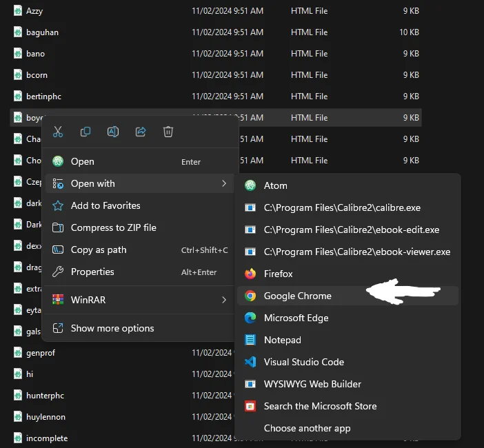Click the WYSIWYG Web Builder icon
Image resolution: width=484 pixels, height=448 pixels.
(x=250, y=384)
